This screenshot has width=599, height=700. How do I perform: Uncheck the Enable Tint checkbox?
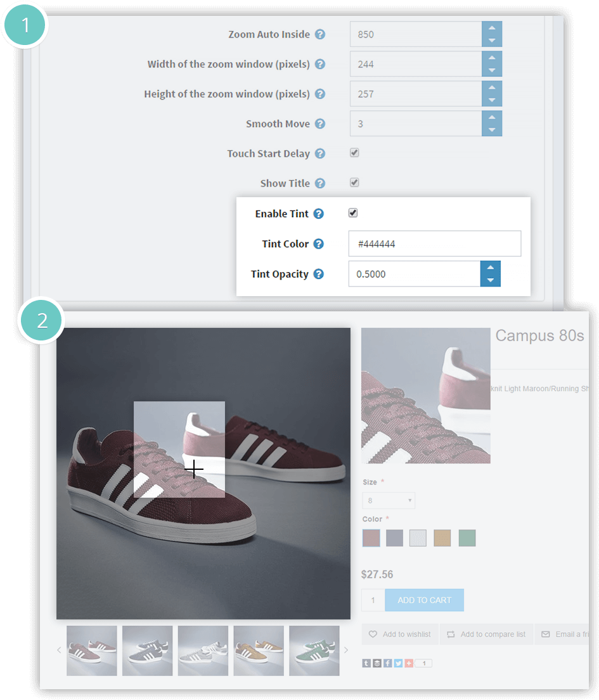[353, 213]
